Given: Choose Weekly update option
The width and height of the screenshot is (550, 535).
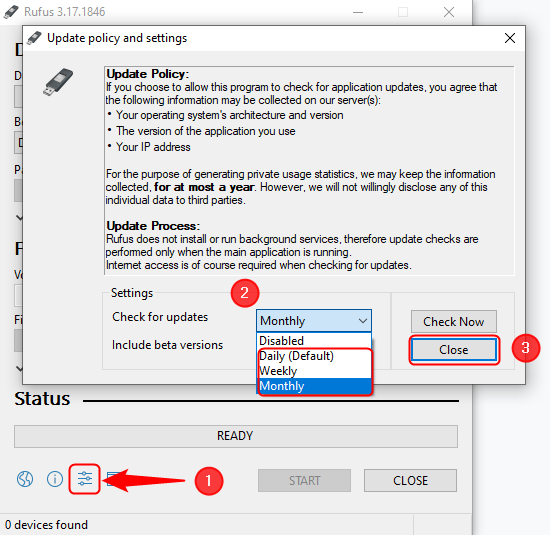Looking at the screenshot, I should pos(314,371).
